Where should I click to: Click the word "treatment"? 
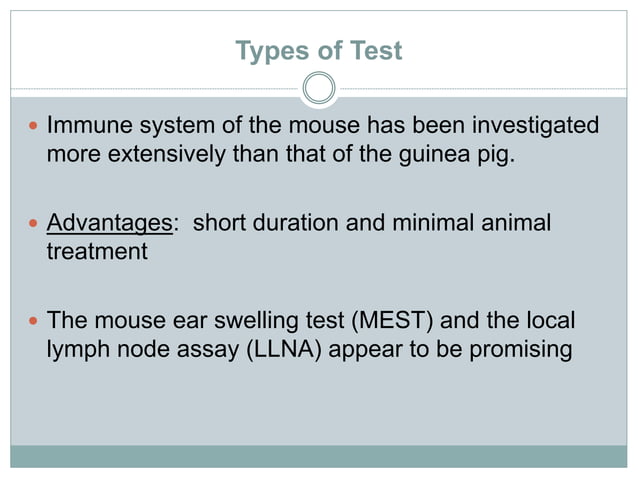(x=97, y=252)
